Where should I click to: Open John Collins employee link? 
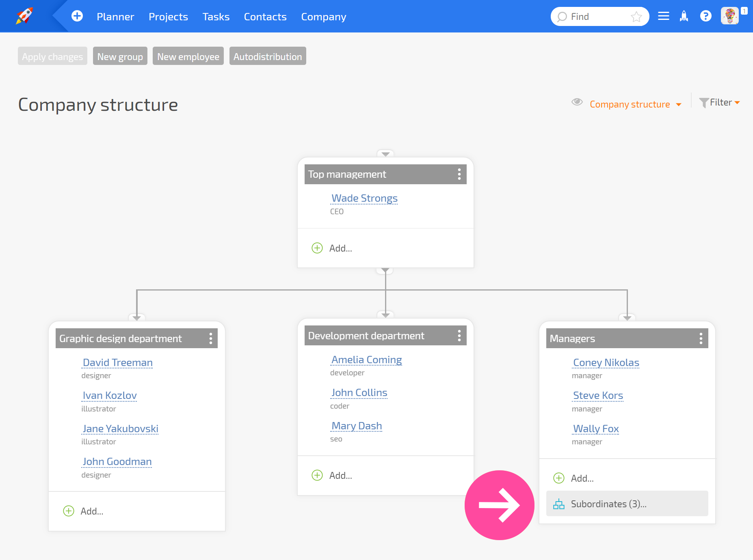click(x=359, y=392)
